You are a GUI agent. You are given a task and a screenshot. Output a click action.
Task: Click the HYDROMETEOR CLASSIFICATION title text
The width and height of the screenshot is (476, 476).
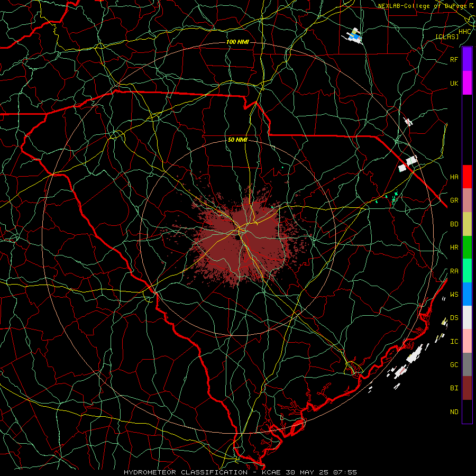186,472
